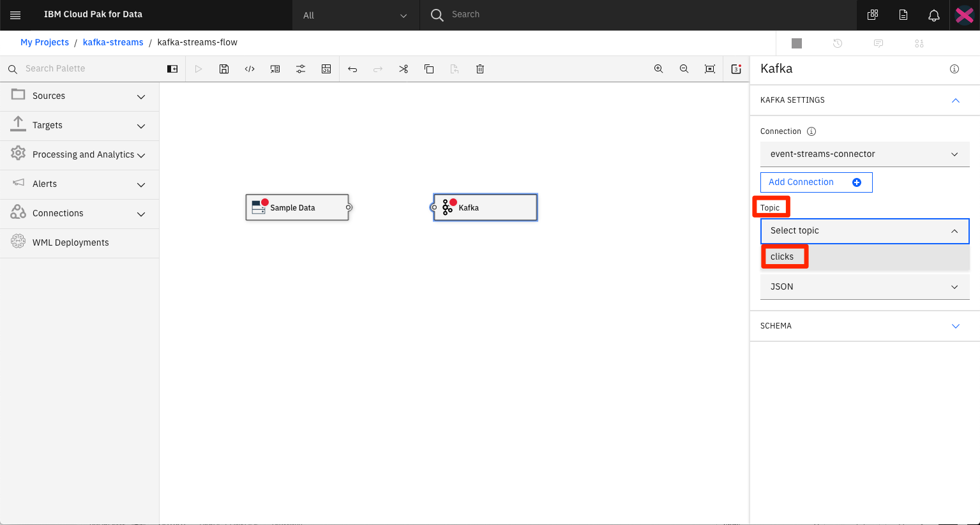
Task: Zoom in on the canvas
Action: 659,69
